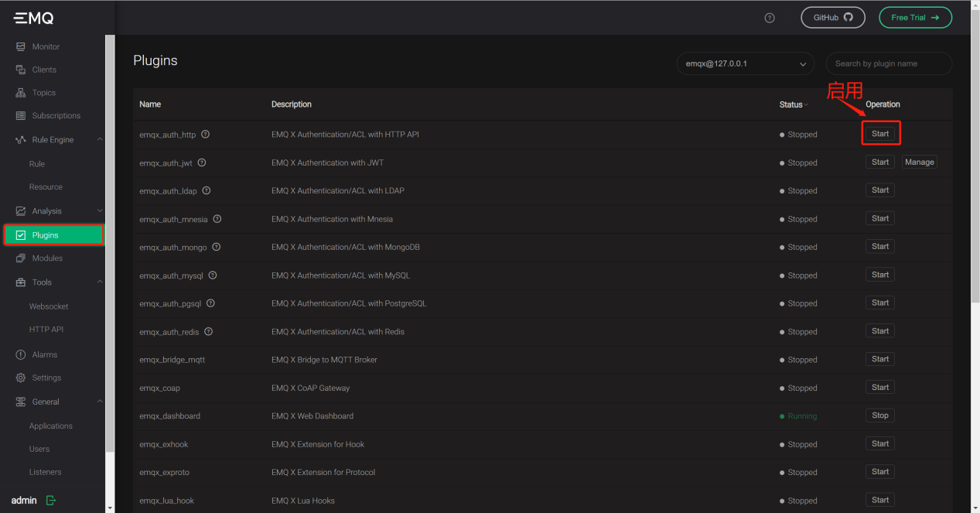Open the Applications page
The height and width of the screenshot is (513, 980).
(x=51, y=426)
